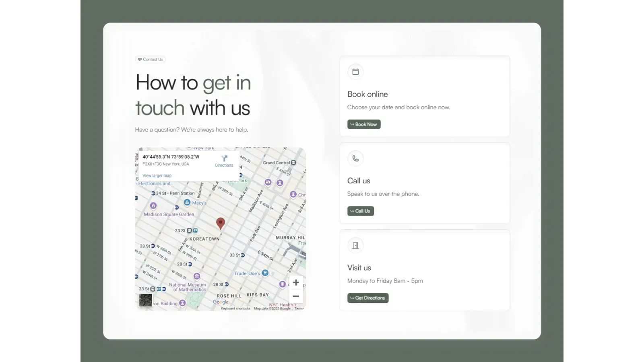Click the Google logo on the map
Viewport: 644px width, 362px height.
pos(221,302)
